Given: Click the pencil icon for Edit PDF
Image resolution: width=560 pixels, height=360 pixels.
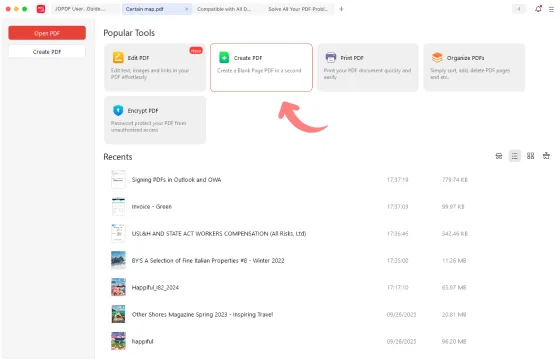Looking at the screenshot, I should tap(118, 58).
